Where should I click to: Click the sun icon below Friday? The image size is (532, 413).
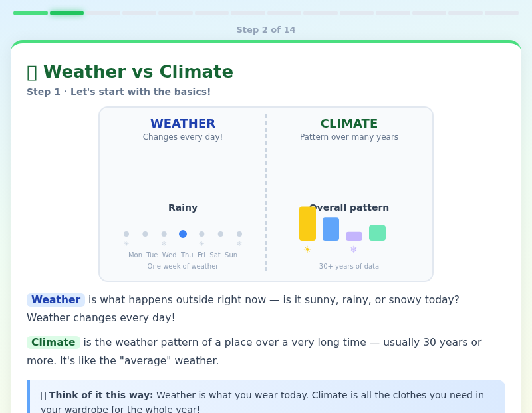coord(201,243)
